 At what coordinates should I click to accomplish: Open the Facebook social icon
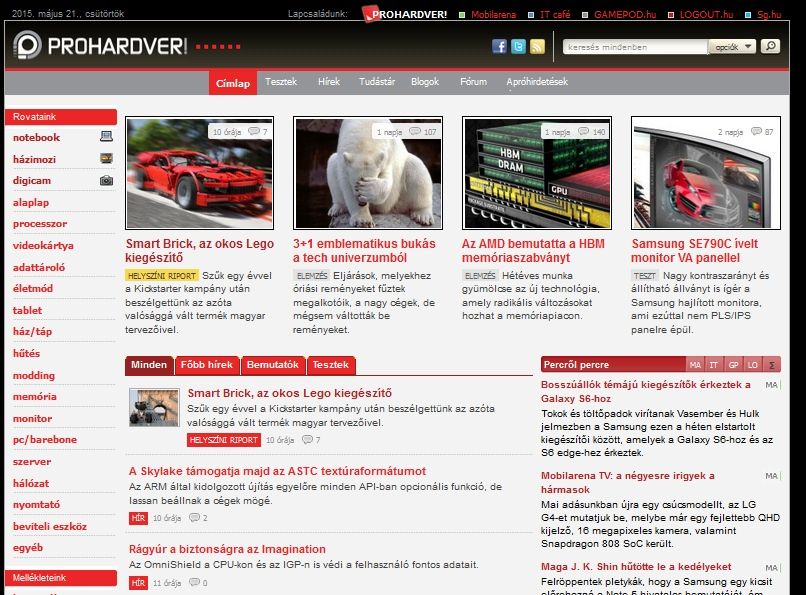click(x=499, y=46)
